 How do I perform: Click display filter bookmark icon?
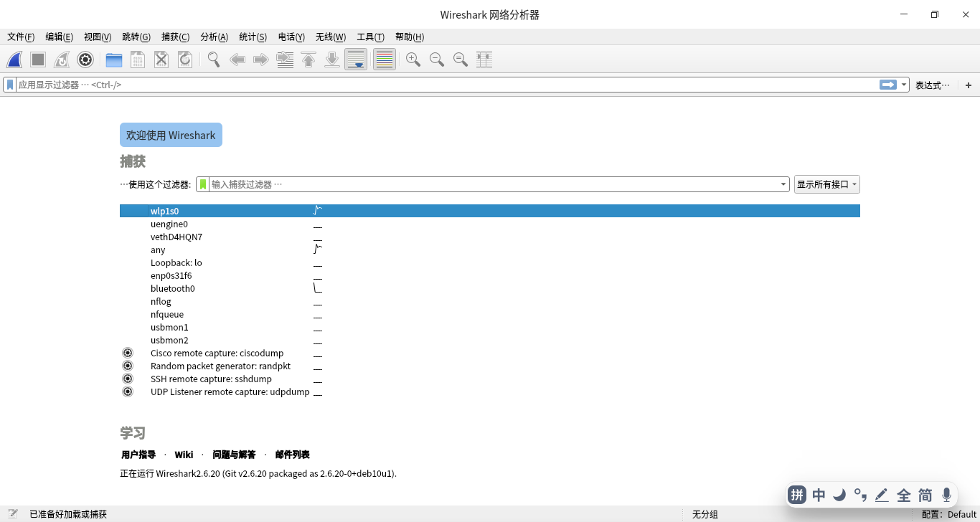(10, 85)
